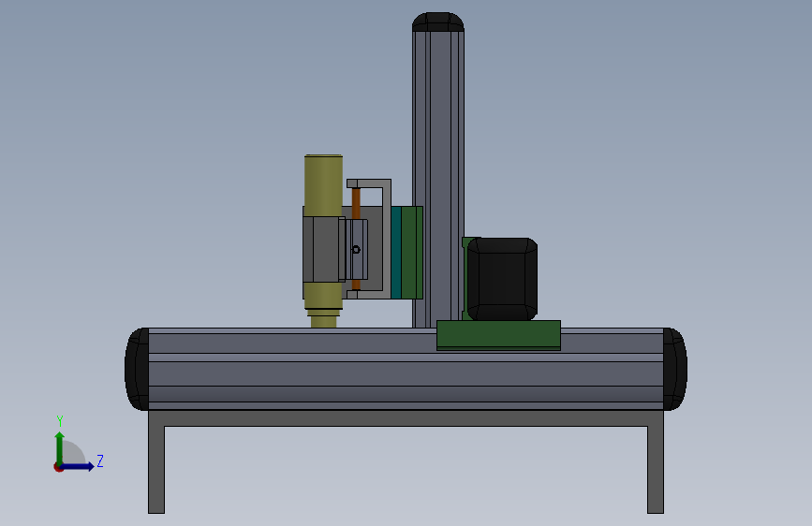This screenshot has width=812, height=526.
Task: Select the green Y axis arrow on triad
Action: [60, 447]
